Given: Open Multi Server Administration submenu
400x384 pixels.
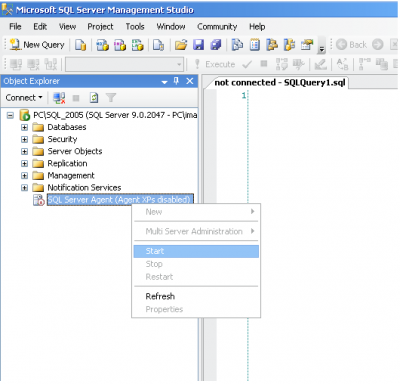Looking at the screenshot, I should [x=196, y=231].
